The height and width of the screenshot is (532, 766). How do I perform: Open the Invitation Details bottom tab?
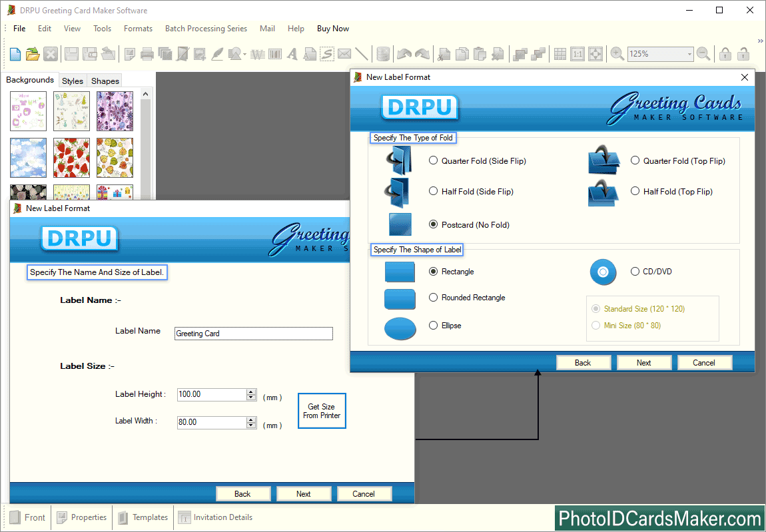[x=215, y=517]
